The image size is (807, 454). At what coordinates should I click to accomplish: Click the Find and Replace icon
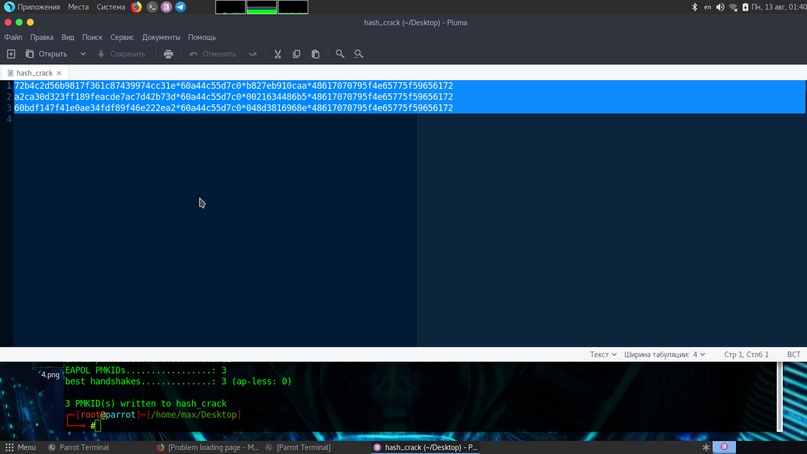(x=359, y=54)
